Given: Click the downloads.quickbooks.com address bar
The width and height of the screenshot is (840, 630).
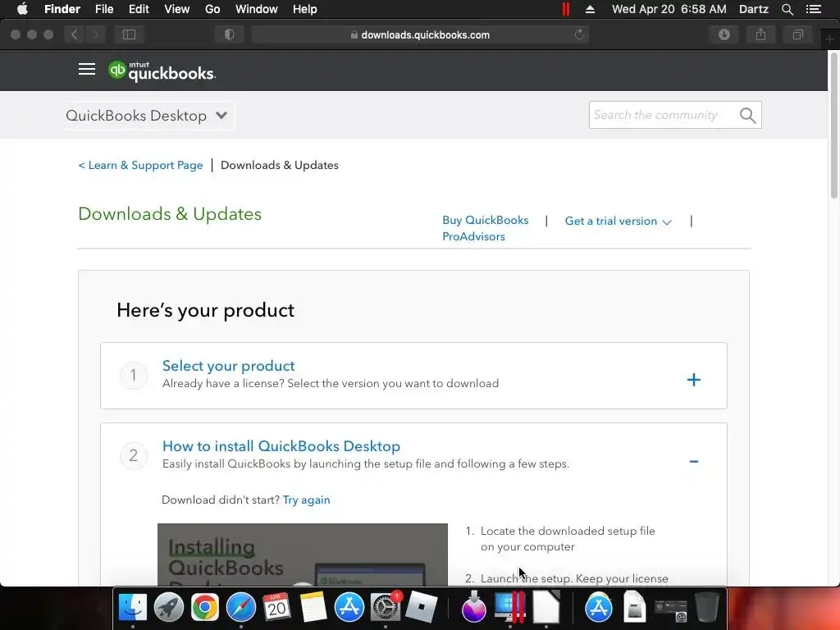Looking at the screenshot, I should click(x=419, y=34).
